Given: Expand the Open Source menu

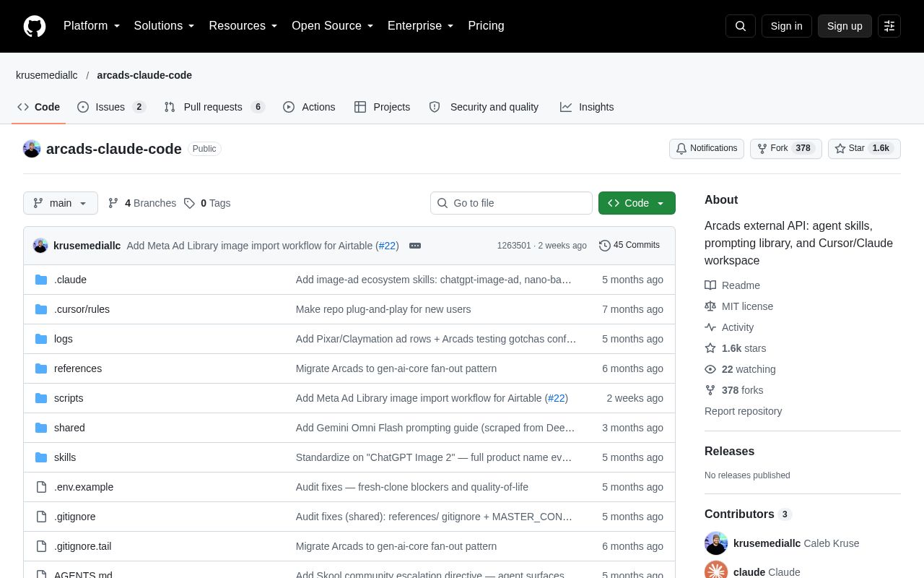Looking at the screenshot, I should [x=333, y=26].
